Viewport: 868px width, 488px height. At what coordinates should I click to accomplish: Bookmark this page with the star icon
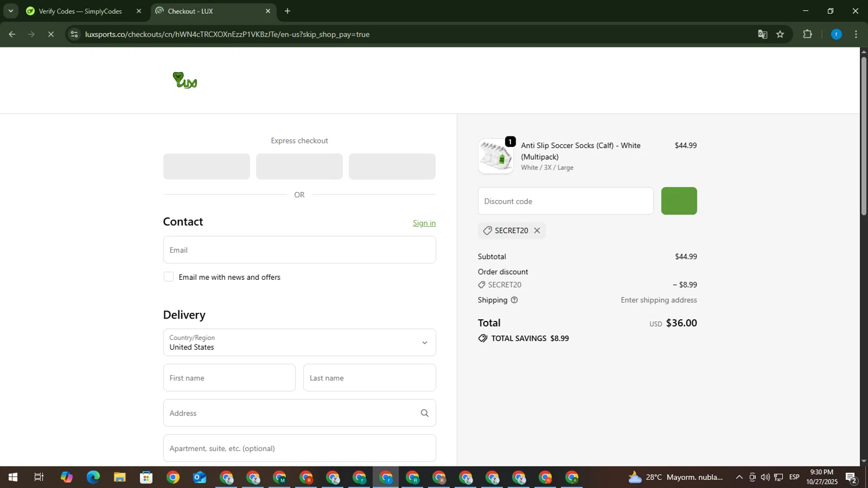780,34
